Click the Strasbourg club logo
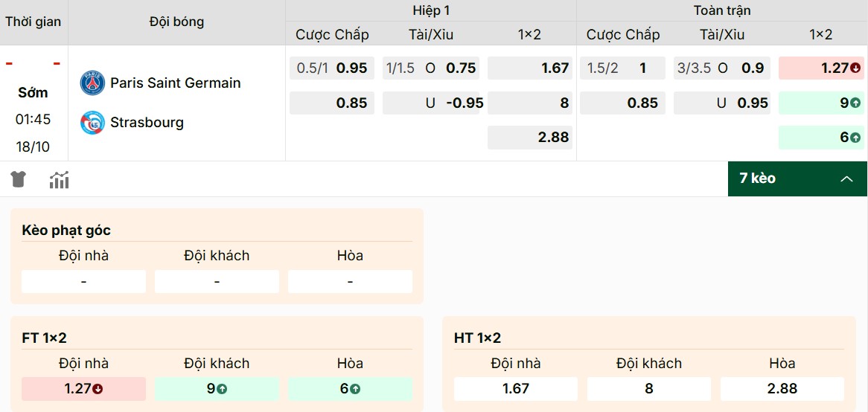The width and height of the screenshot is (868, 412). click(92, 122)
